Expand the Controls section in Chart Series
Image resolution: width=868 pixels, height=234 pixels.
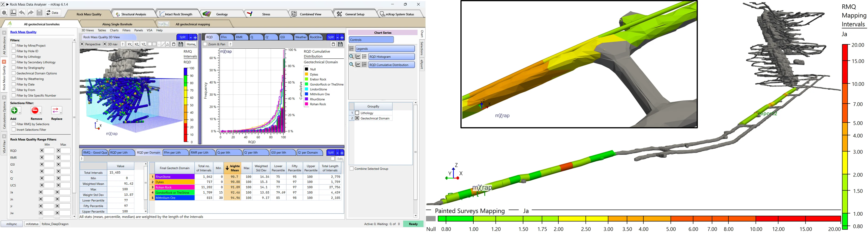point(371,40)
